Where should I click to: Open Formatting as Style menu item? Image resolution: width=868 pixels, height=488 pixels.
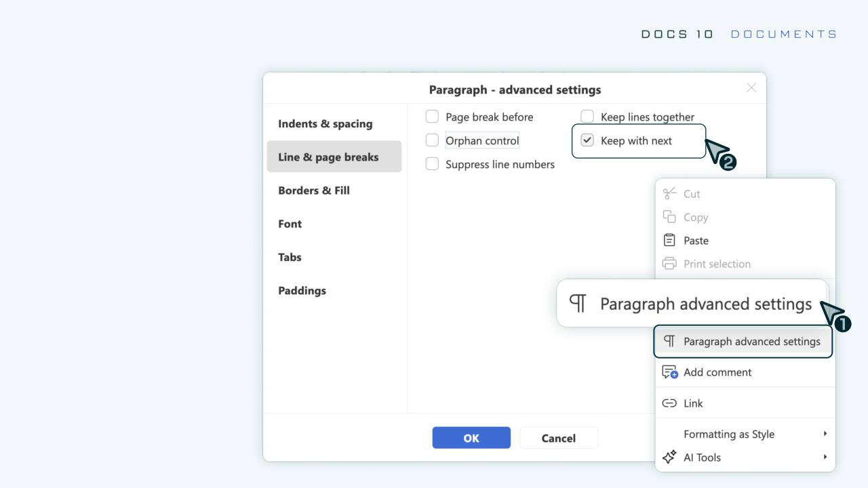pyautogui.click(x=745, y=434)
